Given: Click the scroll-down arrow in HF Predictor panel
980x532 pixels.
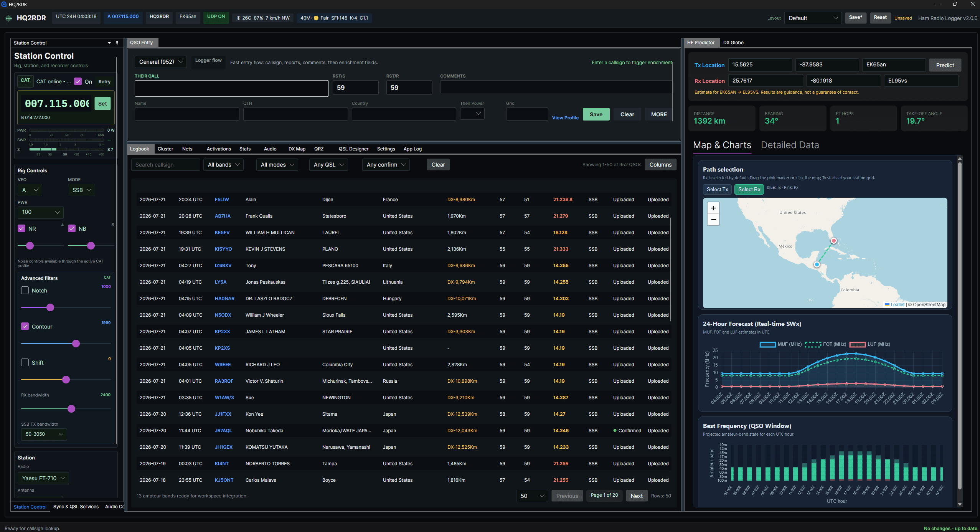Looking at the screenshot, I should tap(960, 504).
